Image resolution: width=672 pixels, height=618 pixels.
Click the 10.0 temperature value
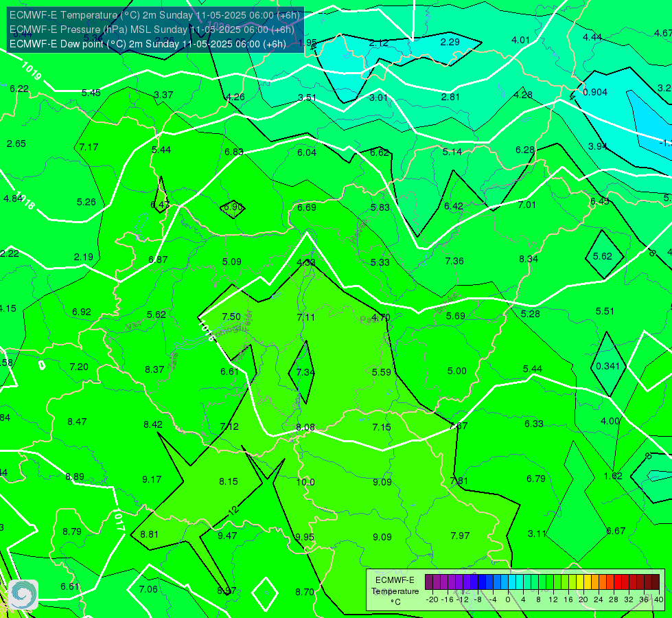pyautogui.click(x=305, y=482)
